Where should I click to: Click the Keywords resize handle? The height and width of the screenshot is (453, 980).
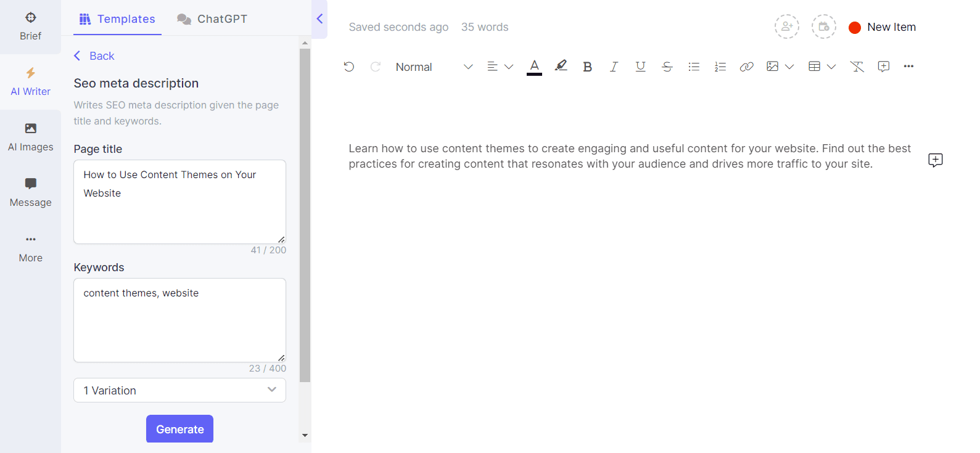pos(281,357)
